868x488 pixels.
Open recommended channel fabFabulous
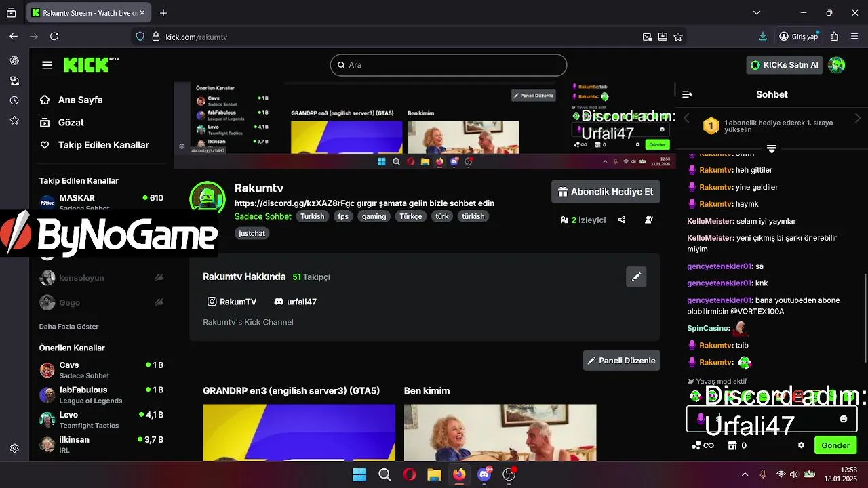[x=102, y=395]
